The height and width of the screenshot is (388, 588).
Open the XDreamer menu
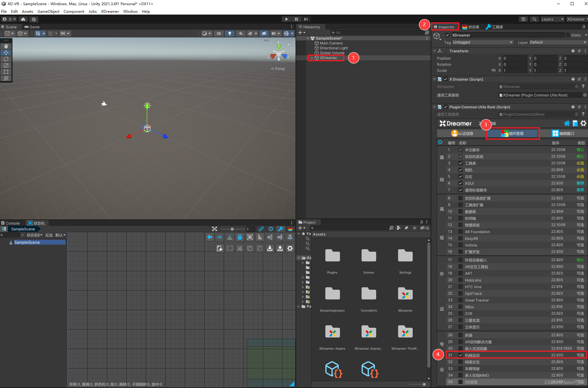[110, 11]
